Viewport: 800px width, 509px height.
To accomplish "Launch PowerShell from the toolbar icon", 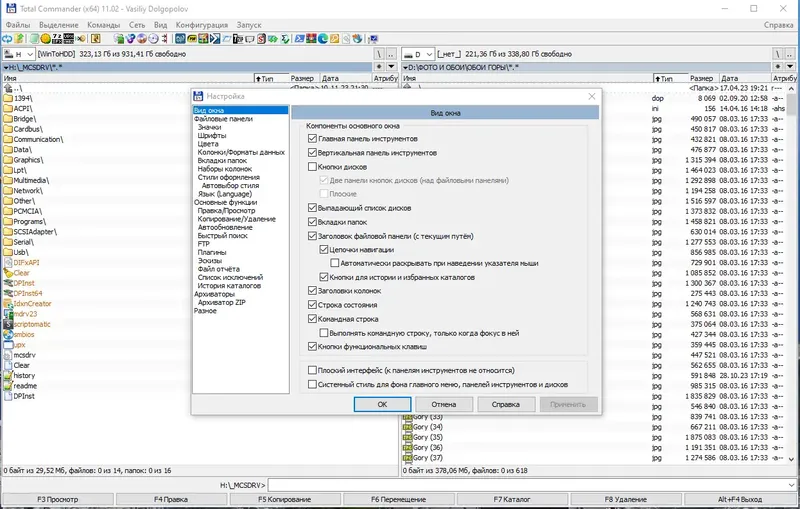I will (x=299, y=38).
